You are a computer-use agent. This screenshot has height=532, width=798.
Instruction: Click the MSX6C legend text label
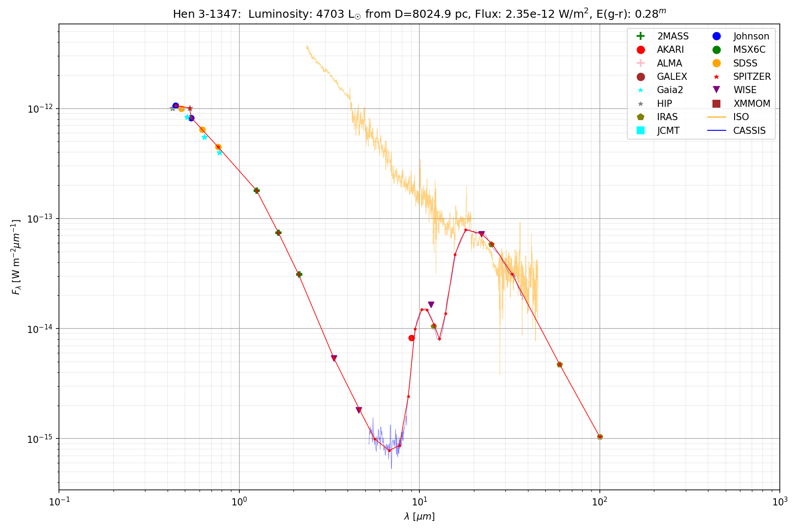coord(749,50)
